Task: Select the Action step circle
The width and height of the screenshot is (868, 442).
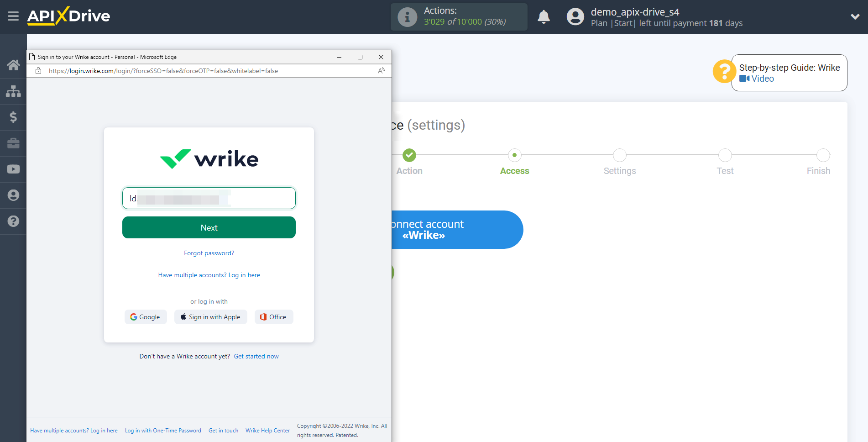Action: coord(409,155)
